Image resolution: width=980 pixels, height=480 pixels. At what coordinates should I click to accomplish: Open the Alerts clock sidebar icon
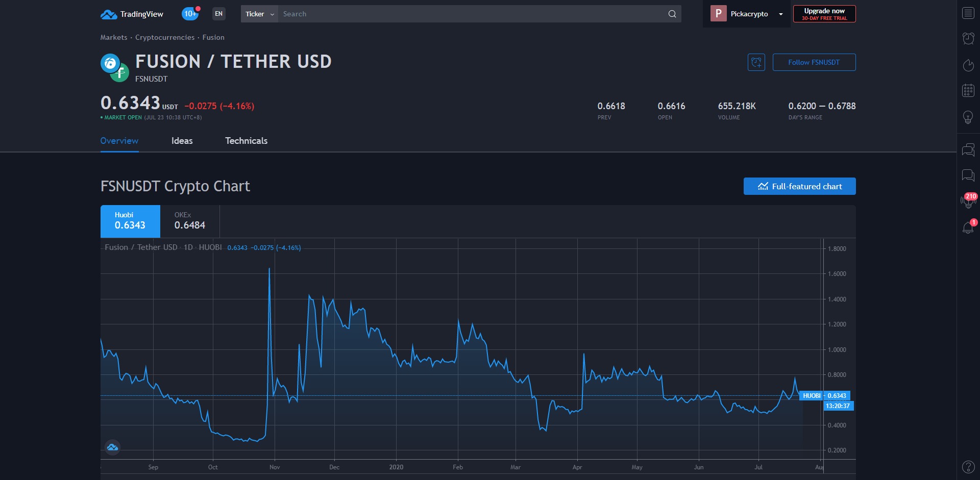[968, 38]
